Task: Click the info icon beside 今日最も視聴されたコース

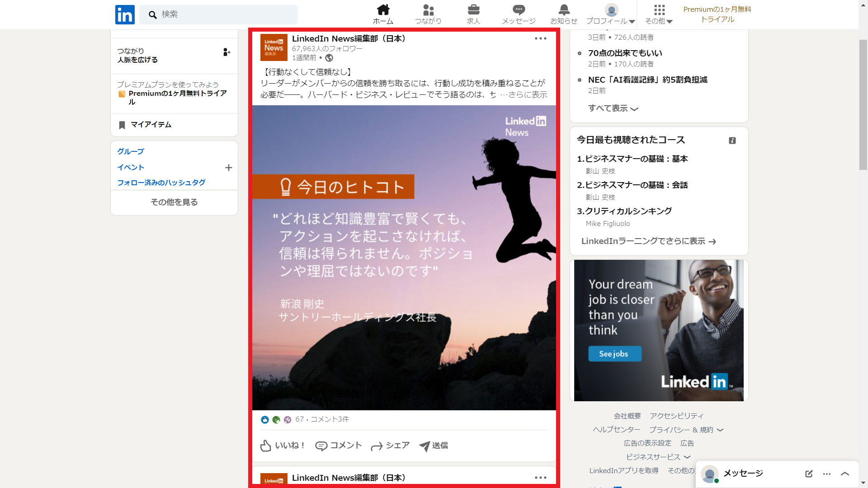Action: [x=732, y=141]
